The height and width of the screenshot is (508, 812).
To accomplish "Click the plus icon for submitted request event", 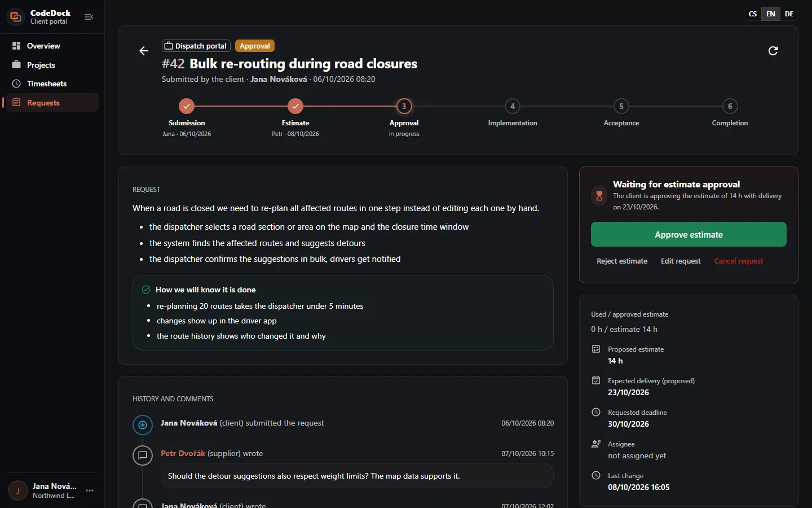I will [143, 425].
